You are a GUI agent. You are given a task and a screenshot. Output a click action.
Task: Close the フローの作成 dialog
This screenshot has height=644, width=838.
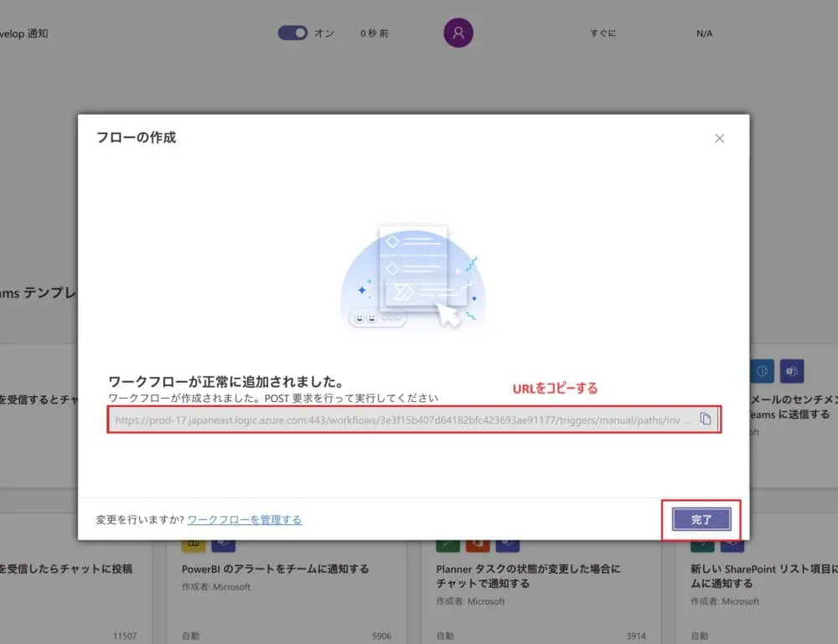719,138
